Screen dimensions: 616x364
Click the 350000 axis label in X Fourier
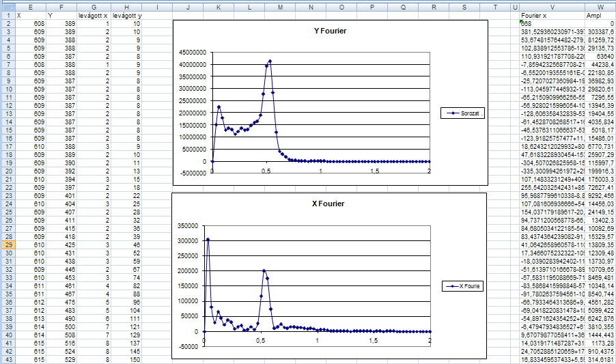[x=188, y=226]
